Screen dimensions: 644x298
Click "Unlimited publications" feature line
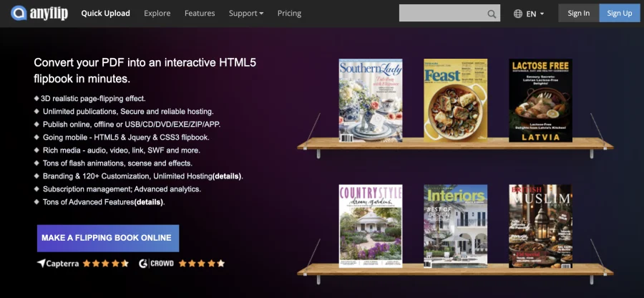point(128,112)
